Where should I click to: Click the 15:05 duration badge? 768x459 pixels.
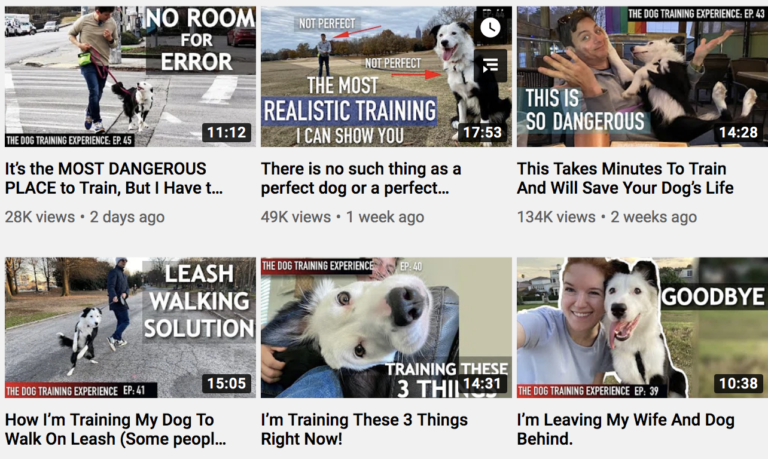[226, 383]
